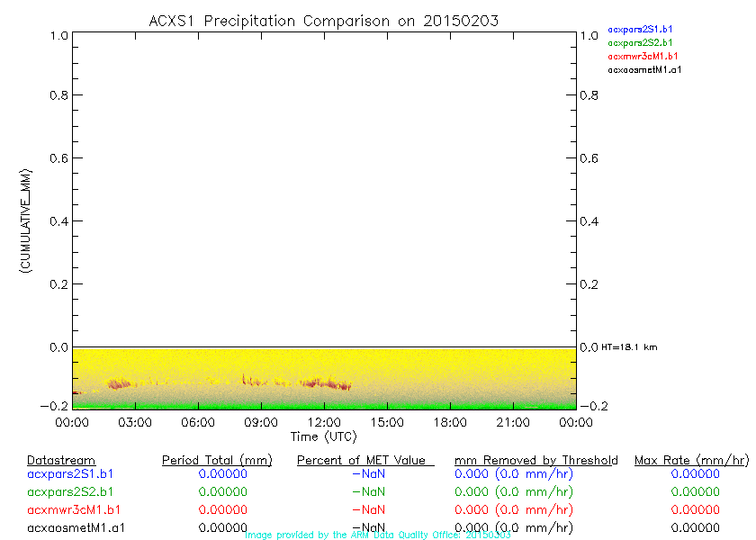The height and width of the screenshot is (540, 756).
Task: Click the 18:00 tick on time axis
Action: tap(450, 422)
